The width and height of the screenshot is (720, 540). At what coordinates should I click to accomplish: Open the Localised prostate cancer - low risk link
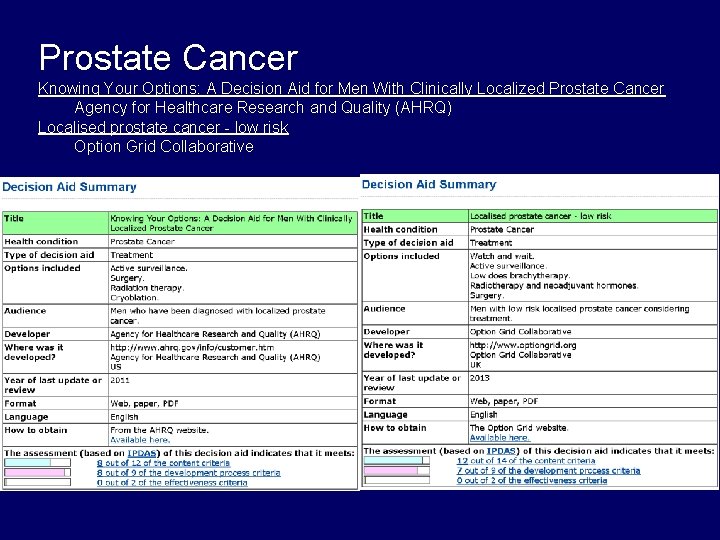click(163, 127)
